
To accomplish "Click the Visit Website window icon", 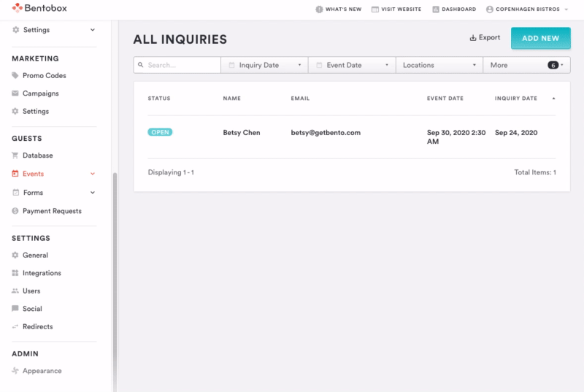I will pos(375,9).
